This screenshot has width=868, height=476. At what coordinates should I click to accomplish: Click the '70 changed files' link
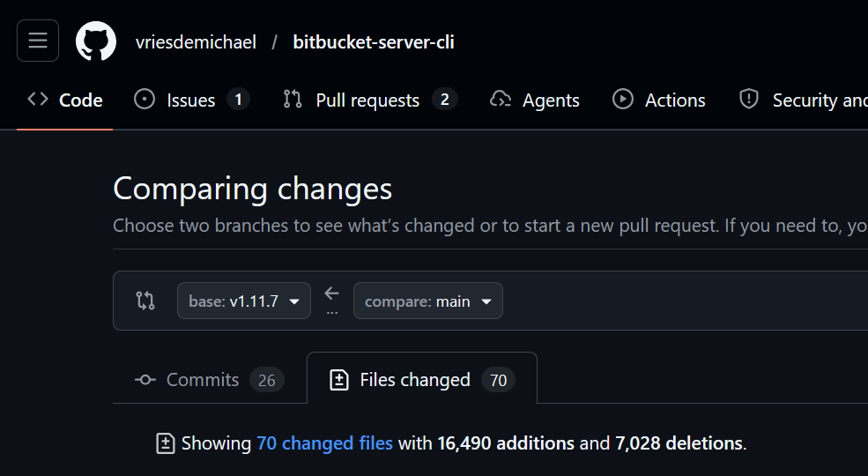click(x=324, y=443)
